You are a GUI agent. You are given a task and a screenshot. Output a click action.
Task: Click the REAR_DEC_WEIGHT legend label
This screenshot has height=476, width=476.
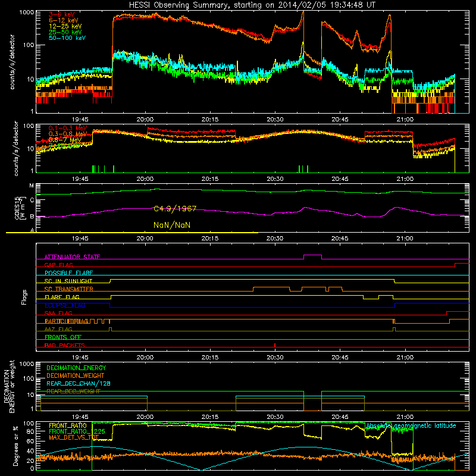coord(73,392)
